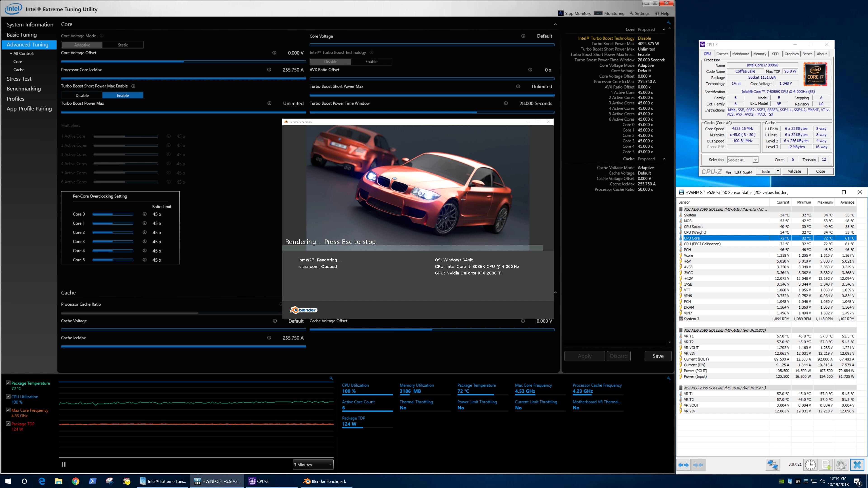Open HWiNFO remote monitoring computers icon
This screenshot has height=488, width=868.
773,465
